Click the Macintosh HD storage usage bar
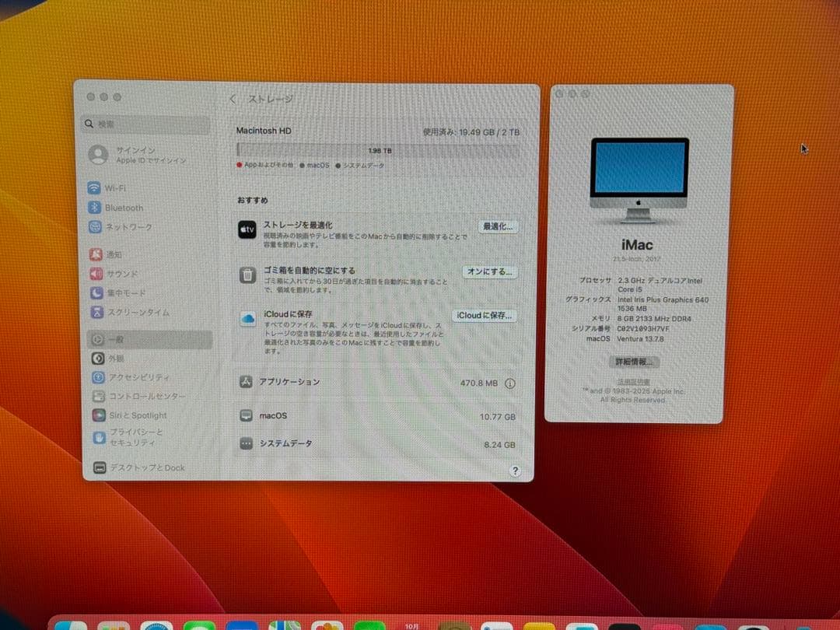The width and height of the screenshot is (840, 630). coord(379,150)
